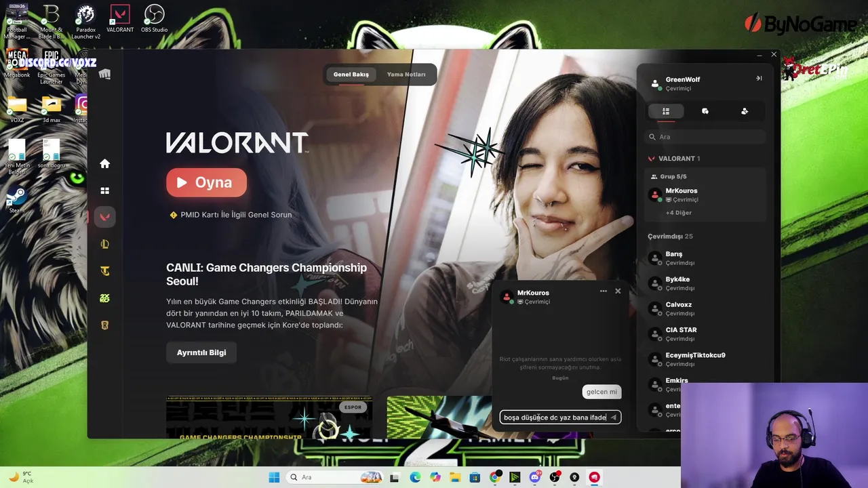Open the Football Manager desktop icon
Viewport: 868px width, 488px height.
[x=17, y=21]
